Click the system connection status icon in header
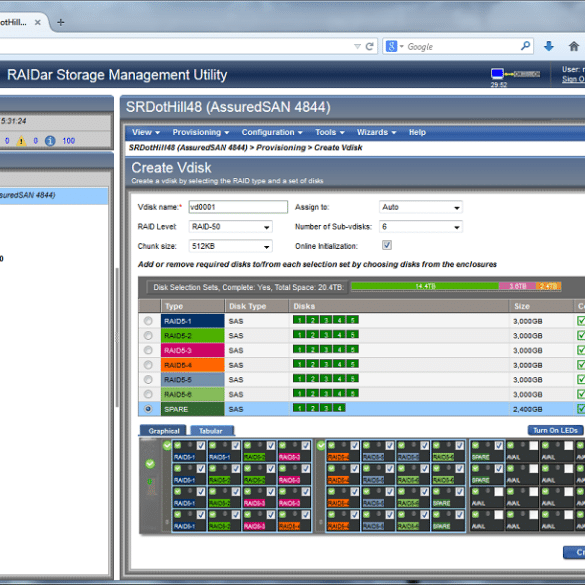This screenshot has width=585, height=585. click(x=515, y=74)
